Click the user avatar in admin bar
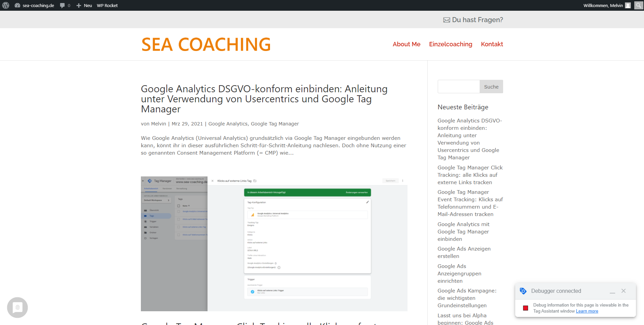This screenshot has height=325, width=644. [x=628, y=5]
